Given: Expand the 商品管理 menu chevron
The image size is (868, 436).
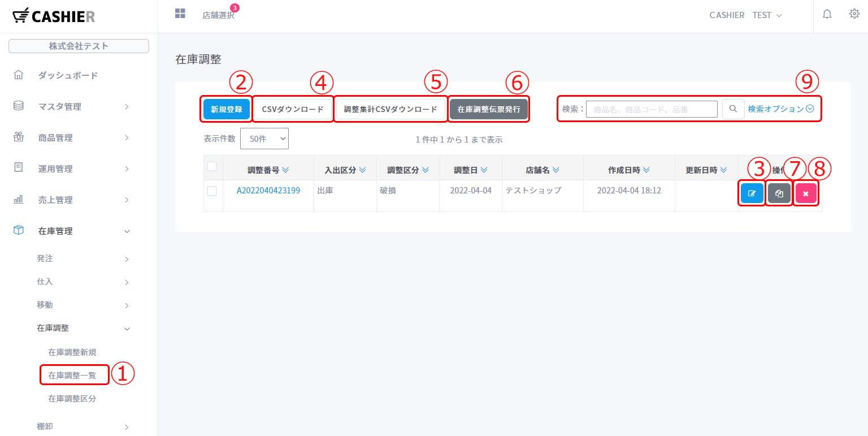Looking at the screenshot, I should (127, 137).
